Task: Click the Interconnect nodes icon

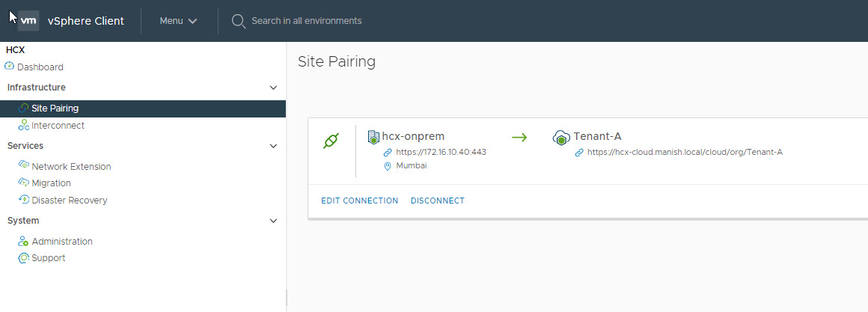Action: pyautogui.click(x=23, y=126)
